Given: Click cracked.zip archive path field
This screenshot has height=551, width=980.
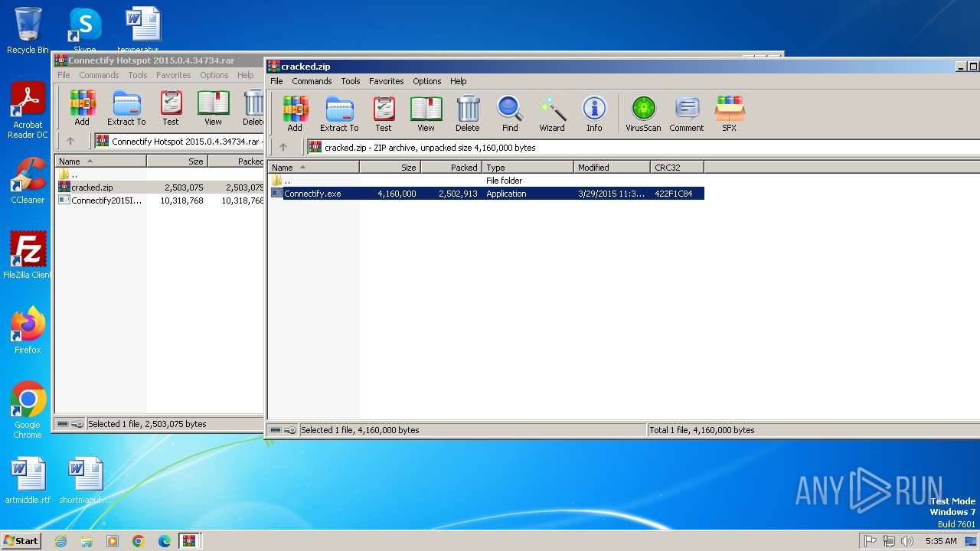Looking at the screenshot, I should [x=643, y=147].
